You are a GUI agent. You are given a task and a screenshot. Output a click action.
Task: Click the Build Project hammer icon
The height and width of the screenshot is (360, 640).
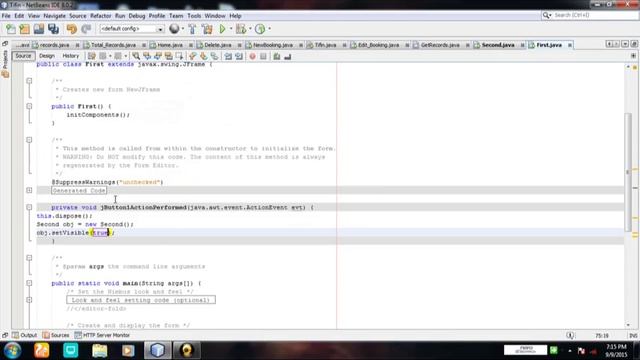pos(192,29)
